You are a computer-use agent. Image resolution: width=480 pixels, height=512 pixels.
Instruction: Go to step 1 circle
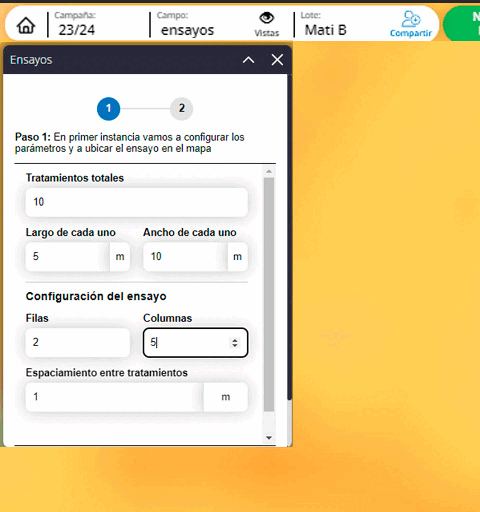108,109
